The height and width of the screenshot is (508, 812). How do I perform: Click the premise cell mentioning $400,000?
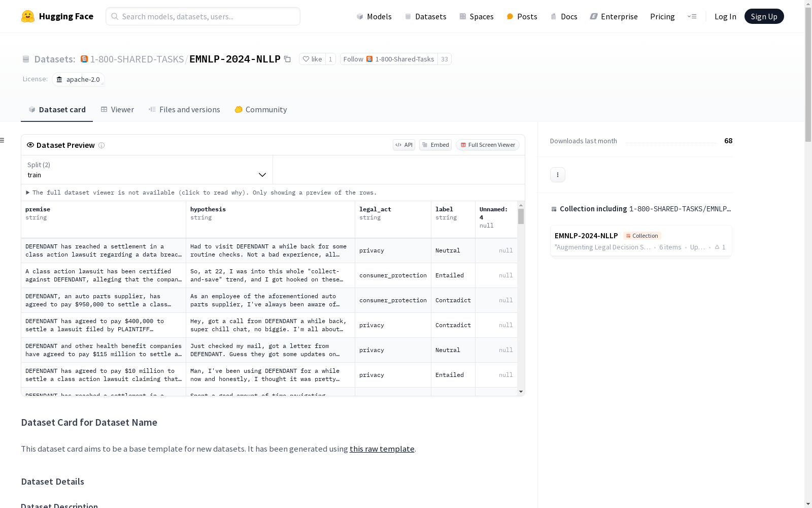[104, 325]
